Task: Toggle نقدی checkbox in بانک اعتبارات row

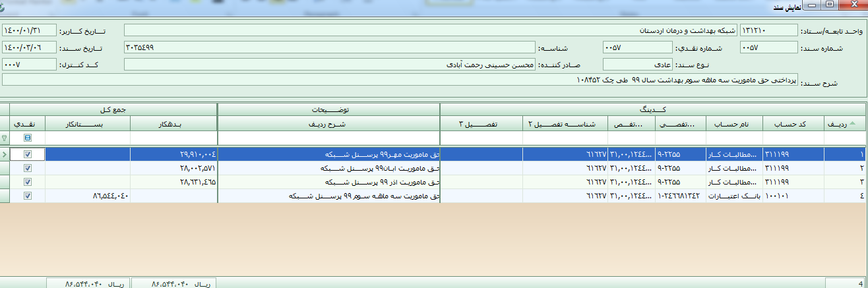Action: click(28, 196)
